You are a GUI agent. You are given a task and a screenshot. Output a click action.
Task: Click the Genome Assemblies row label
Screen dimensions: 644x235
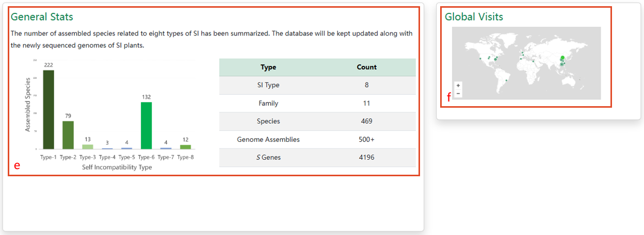coord(268,139)
